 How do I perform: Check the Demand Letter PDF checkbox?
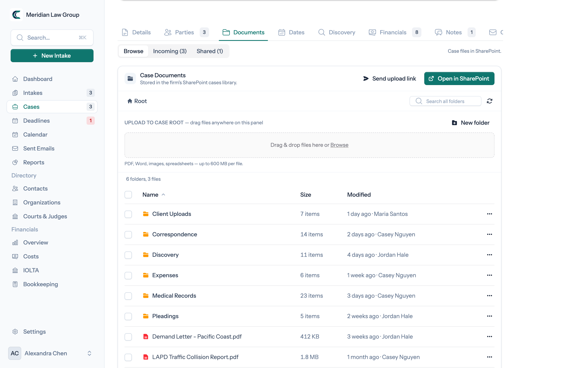coord(128,337)
